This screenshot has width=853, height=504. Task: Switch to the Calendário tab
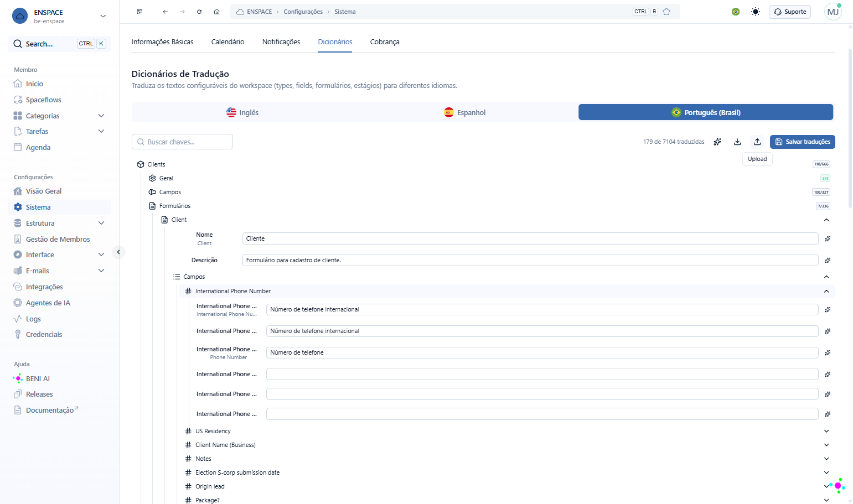228,41
